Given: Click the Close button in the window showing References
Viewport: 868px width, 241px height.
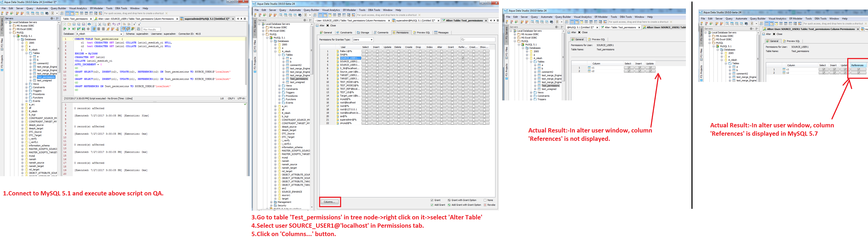Looking at the screenshot, I should (778, 34).
